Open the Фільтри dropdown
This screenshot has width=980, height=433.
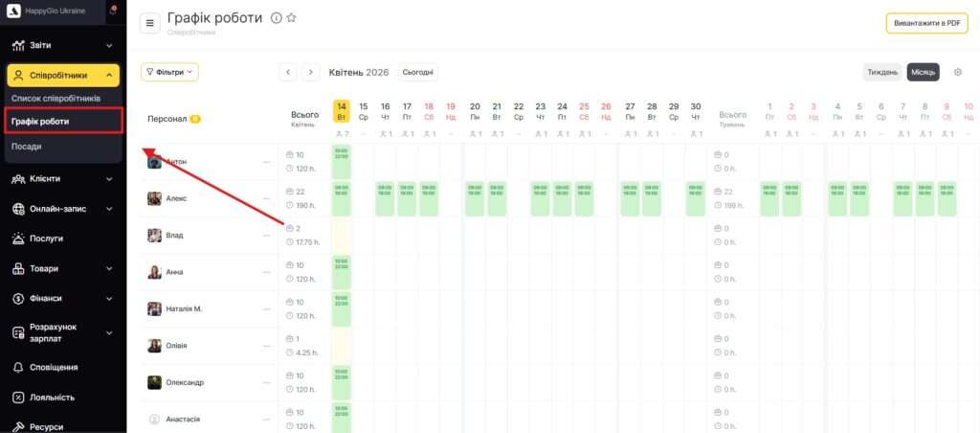tap(169, 72)
